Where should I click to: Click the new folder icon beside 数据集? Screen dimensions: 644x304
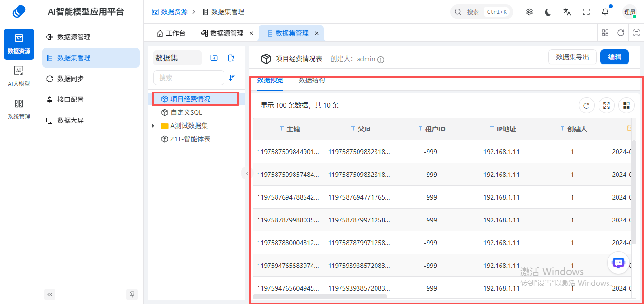(x=214, y=58)
